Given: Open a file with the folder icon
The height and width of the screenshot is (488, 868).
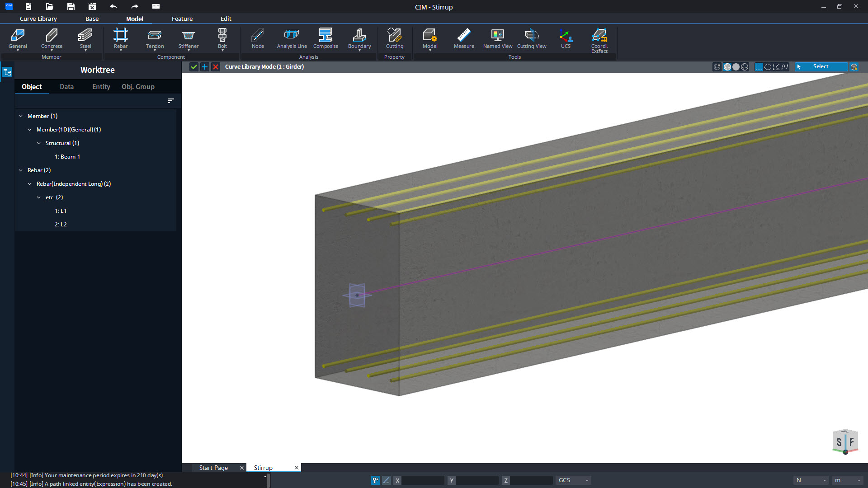Looking at the screenshot, I should 50,6.
